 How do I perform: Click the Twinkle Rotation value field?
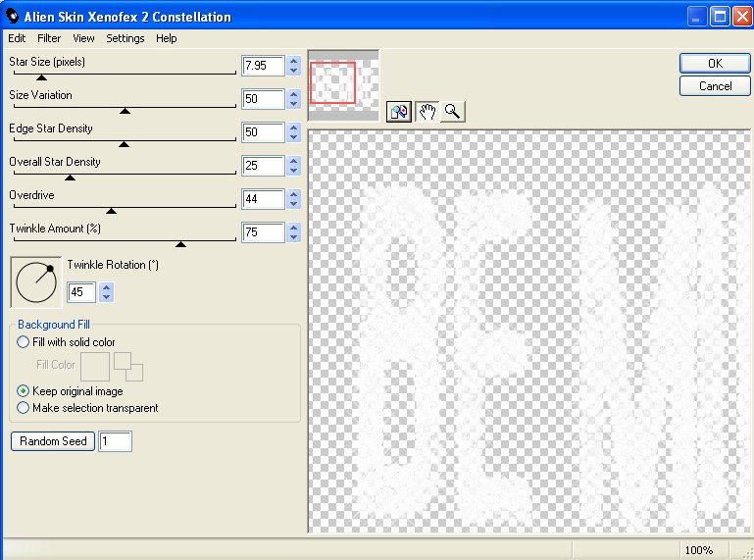click(x=81, y=292)
